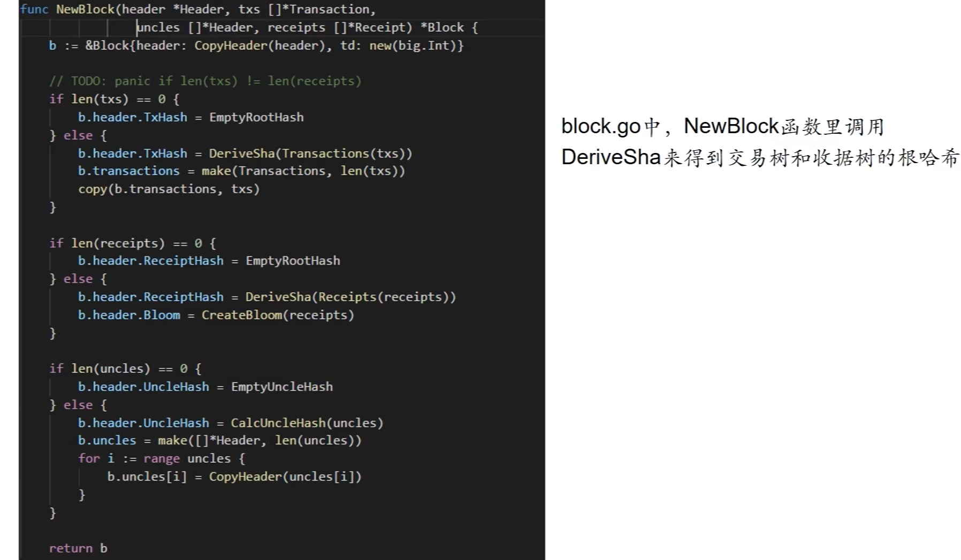Image resolution: width=961 pixels, height=560 pixels.
Task: Click the 'for i := range uncles {' line
Action: point(162,459)
